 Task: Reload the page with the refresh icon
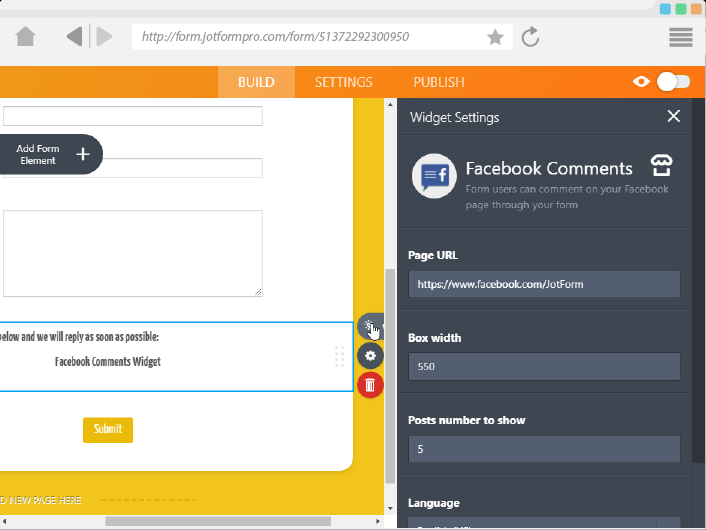531,38
